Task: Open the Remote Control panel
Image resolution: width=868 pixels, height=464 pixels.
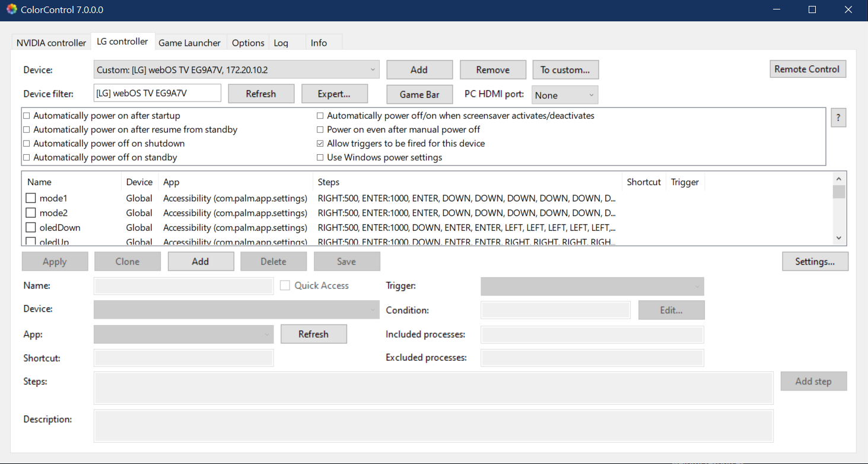Action: tap(807, 69)
